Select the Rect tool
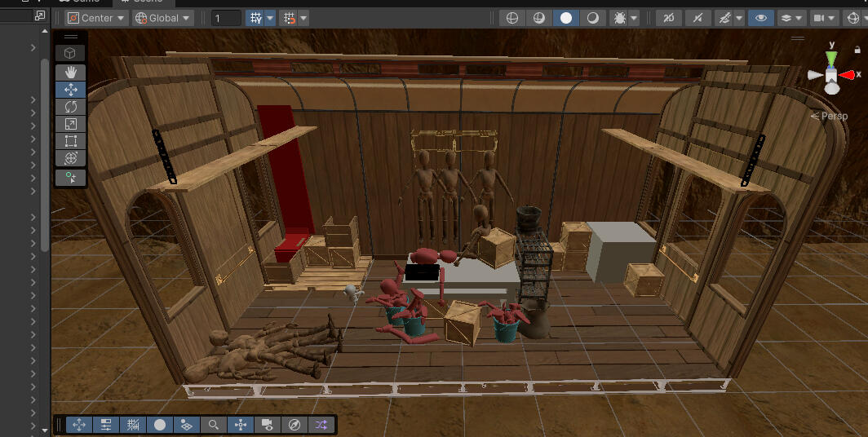This screenshot has width=868, height=437. point(71,141)
